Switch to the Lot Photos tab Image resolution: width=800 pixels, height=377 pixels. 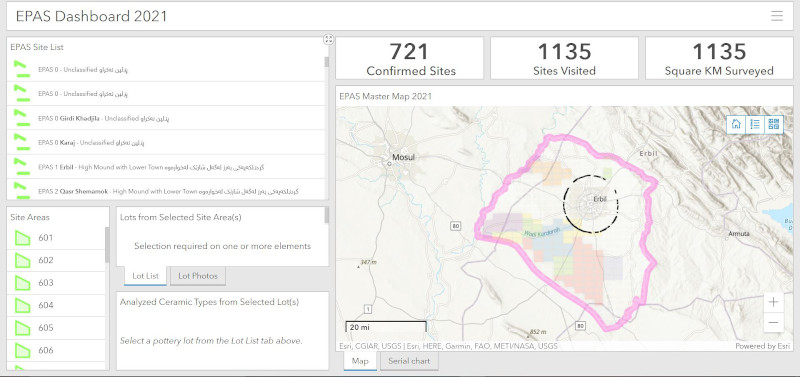[x=198, y=276]
